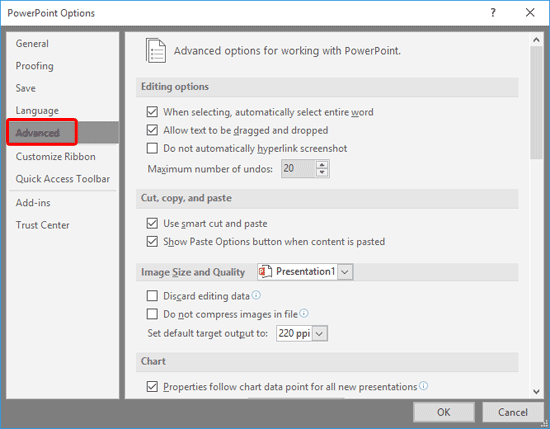Go to the Add-ins category
550x429 pixels.
pos(62,203)
